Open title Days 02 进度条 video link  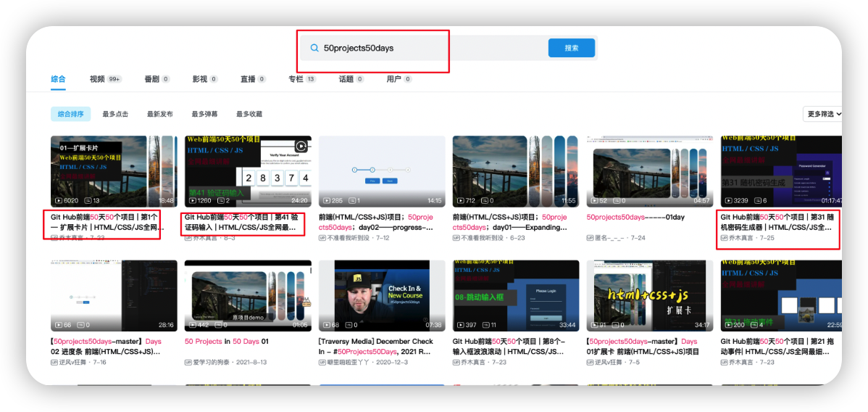tap(107, 347)
